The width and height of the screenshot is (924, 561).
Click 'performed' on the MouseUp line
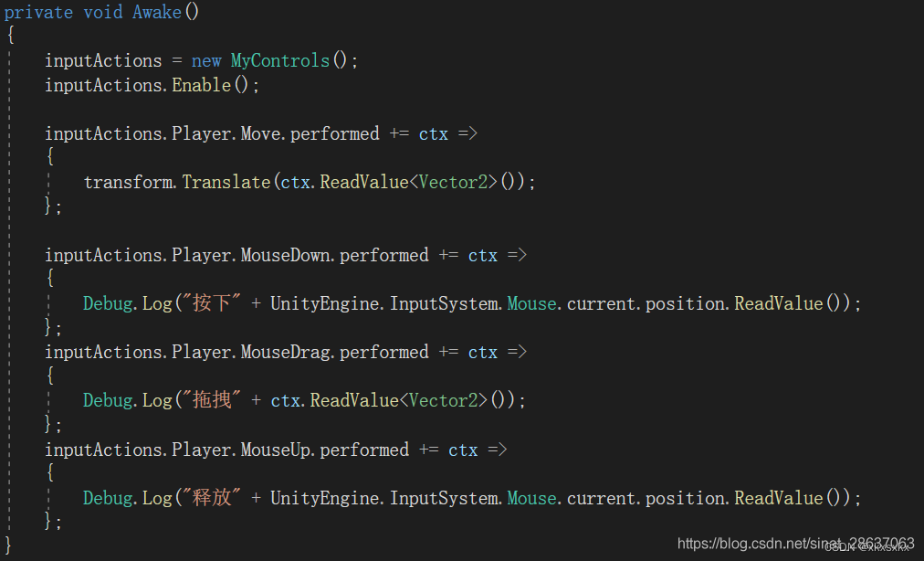coord(364,450)
